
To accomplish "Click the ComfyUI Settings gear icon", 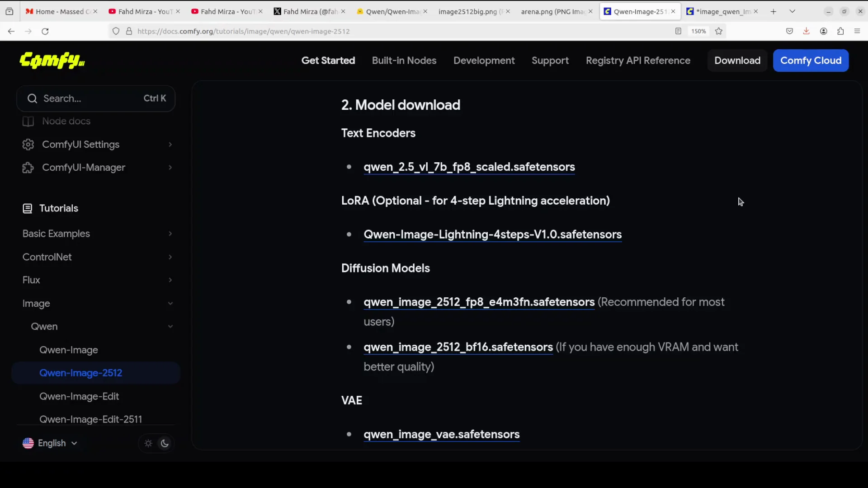I will click(x=28, y=145).
